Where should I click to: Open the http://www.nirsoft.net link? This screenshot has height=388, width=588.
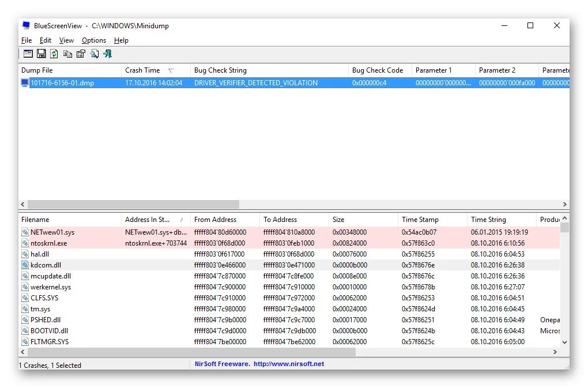[289, 364]
